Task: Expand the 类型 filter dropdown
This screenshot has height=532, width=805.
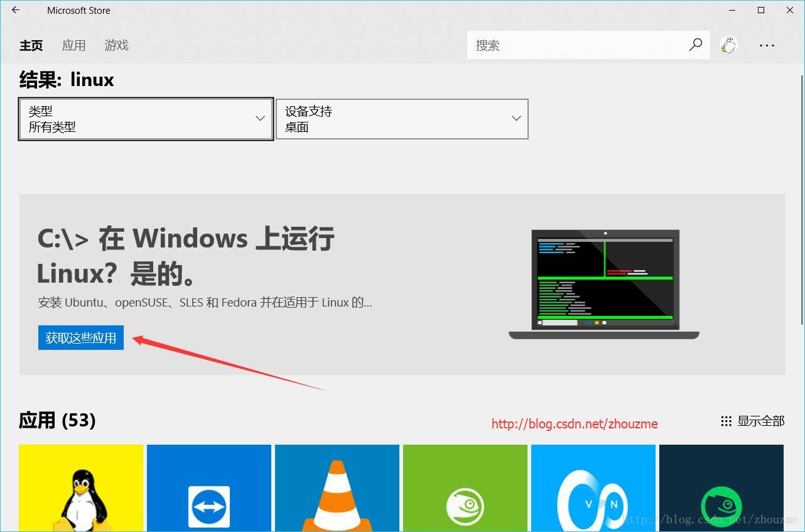Action: click(x=146, y=119)
